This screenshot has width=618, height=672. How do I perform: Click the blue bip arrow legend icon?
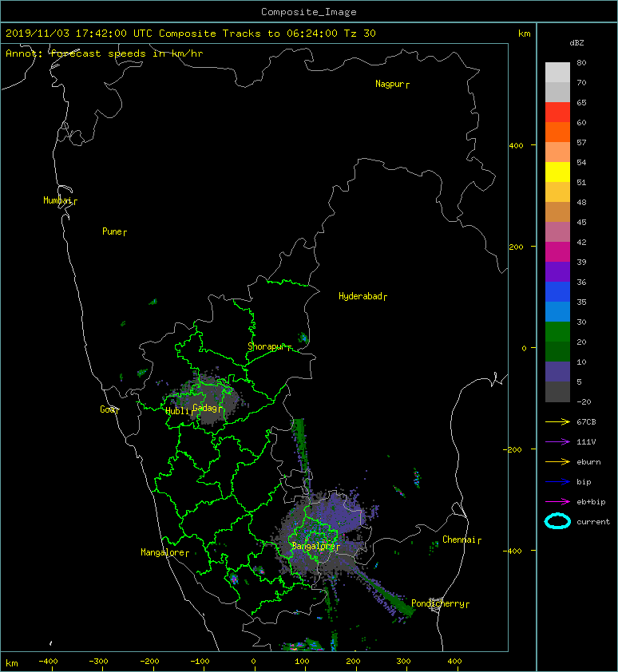coord(557,482)
